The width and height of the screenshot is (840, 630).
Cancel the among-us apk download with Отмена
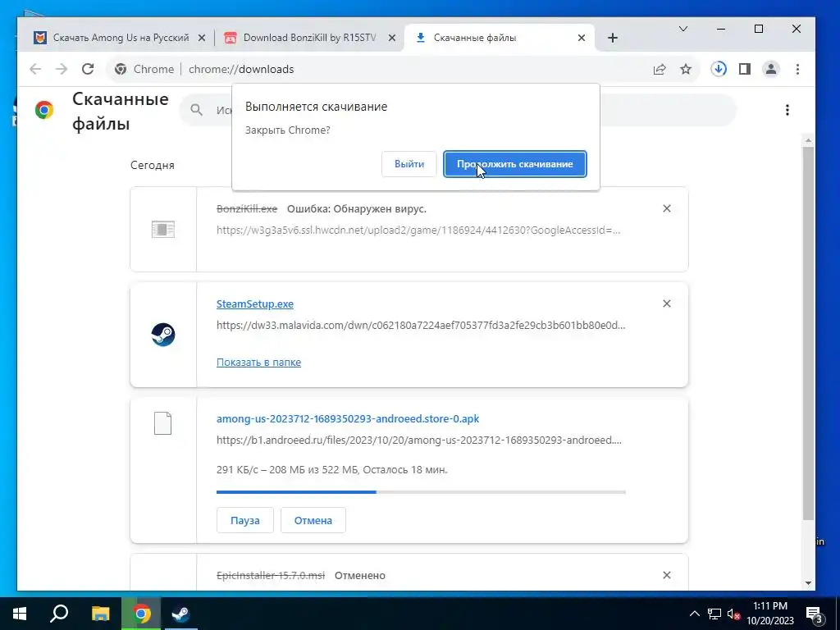coord(313,520)
